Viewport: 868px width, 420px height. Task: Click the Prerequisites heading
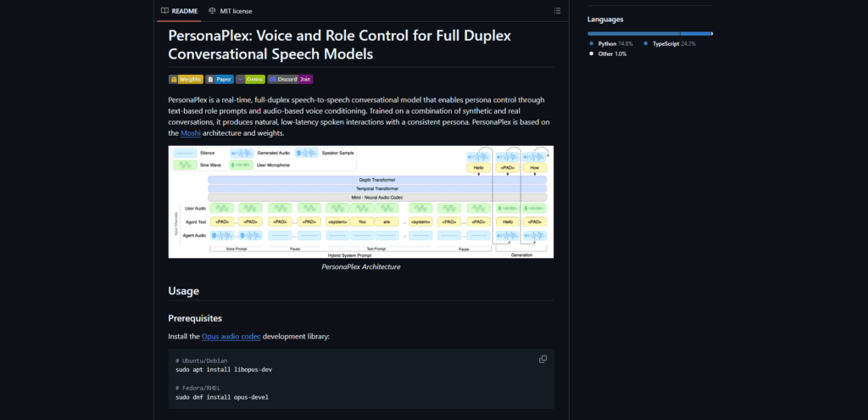tap(196, 318)
